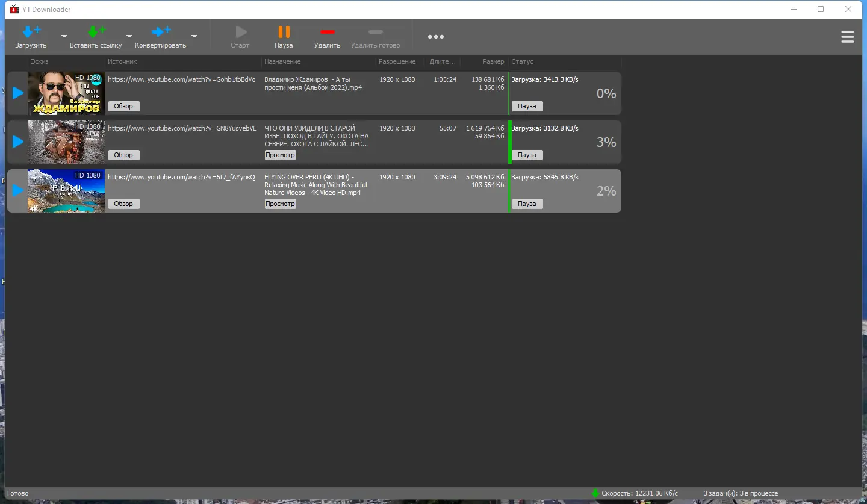
Task: Click the 3:09:24 duration value
Action: [445, 177]
